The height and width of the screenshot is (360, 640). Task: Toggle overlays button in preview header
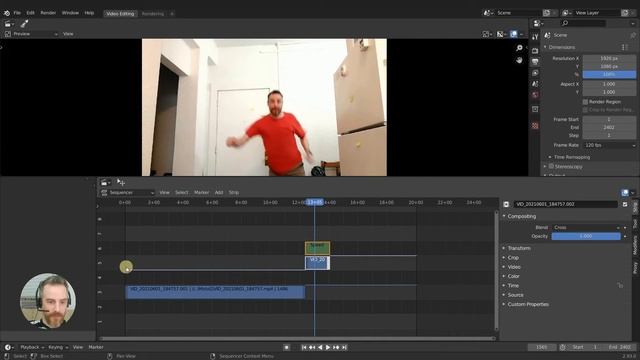pos(513,34)
